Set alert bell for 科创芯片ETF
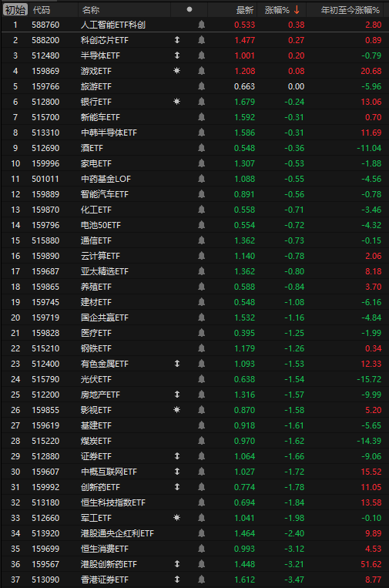This screenshot has width=389, height=588. click(x=201, y=40)
